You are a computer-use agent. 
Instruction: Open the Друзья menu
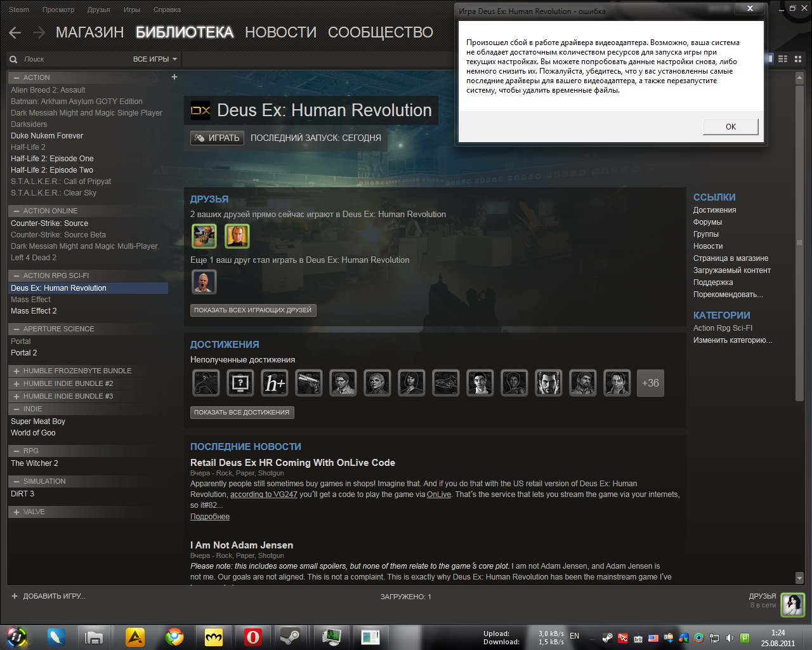pos(98,10)
